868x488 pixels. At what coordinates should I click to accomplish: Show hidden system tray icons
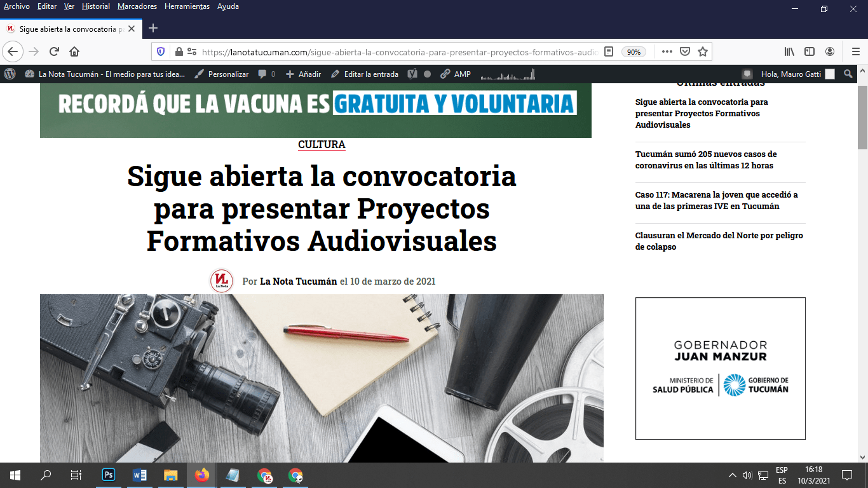732,475
